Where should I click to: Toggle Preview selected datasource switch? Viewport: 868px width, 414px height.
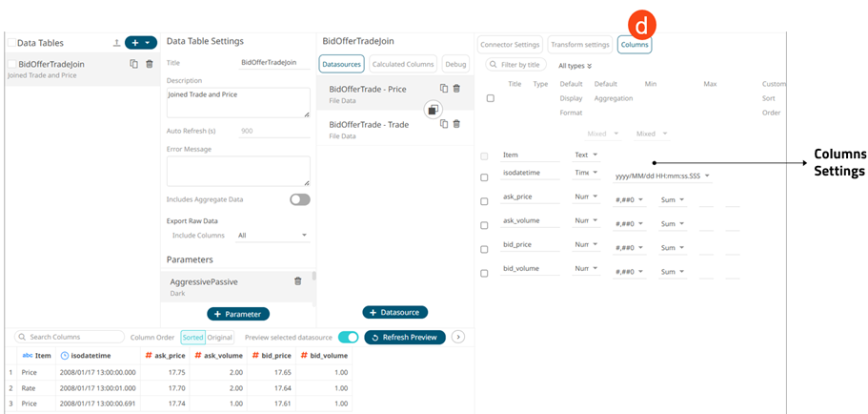pyautogui.click(x=348, y=337)
